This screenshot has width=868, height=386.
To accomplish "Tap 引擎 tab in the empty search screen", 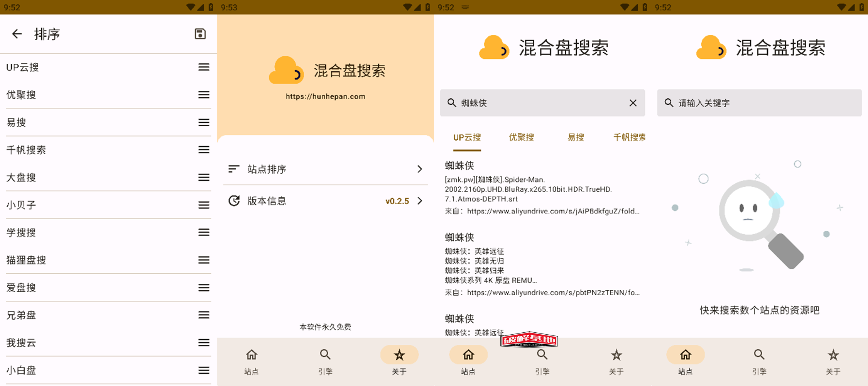I will click(x=759, y=362).
